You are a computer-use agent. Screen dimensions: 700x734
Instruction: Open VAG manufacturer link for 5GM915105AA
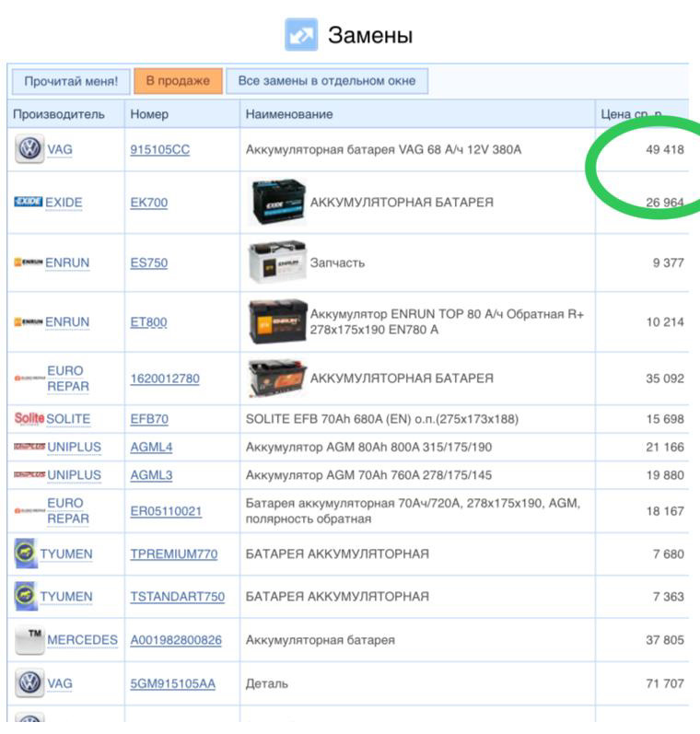pos(60,684)
